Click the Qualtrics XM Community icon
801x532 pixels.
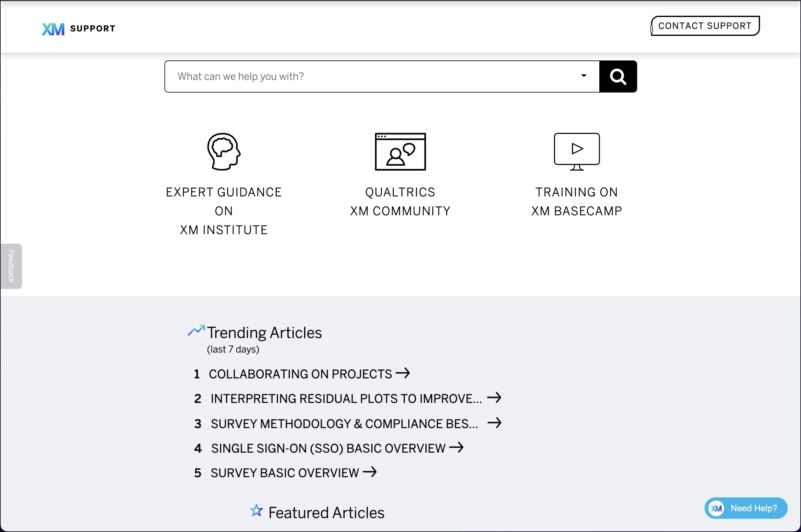(x=400, y=152)
